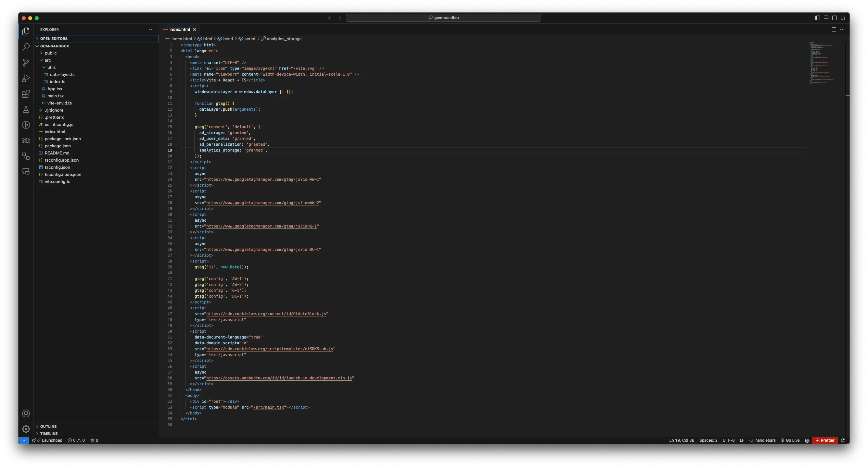Open the Manage gear settings
The image size is (868, 468).
26,429
